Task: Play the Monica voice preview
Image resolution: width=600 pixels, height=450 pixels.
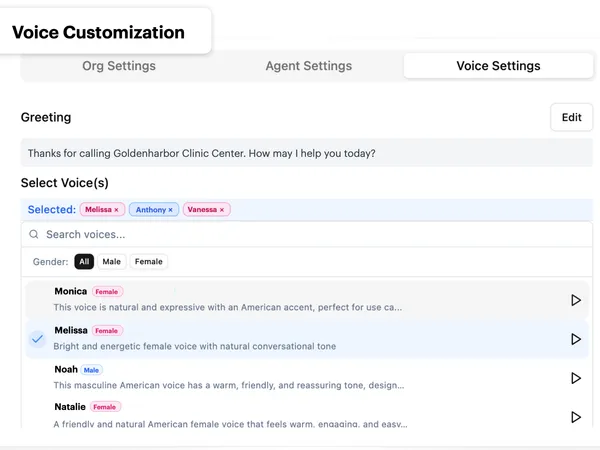Action: click(x=575, y=300)
